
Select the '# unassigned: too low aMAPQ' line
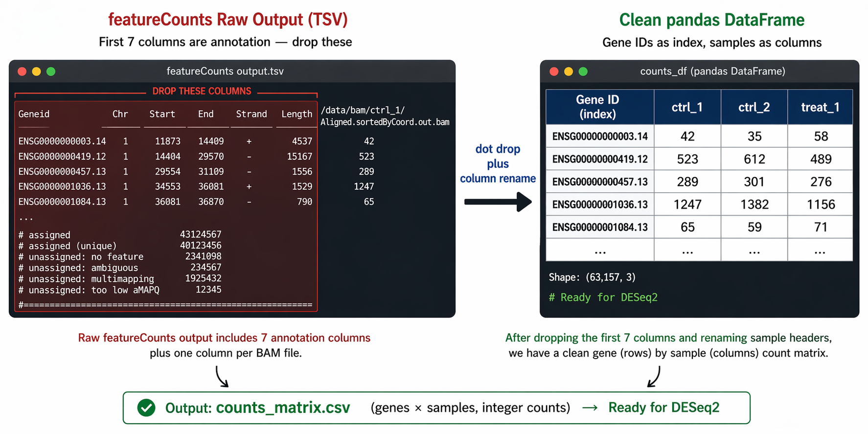pyautogui.click(x=120, y=290)
